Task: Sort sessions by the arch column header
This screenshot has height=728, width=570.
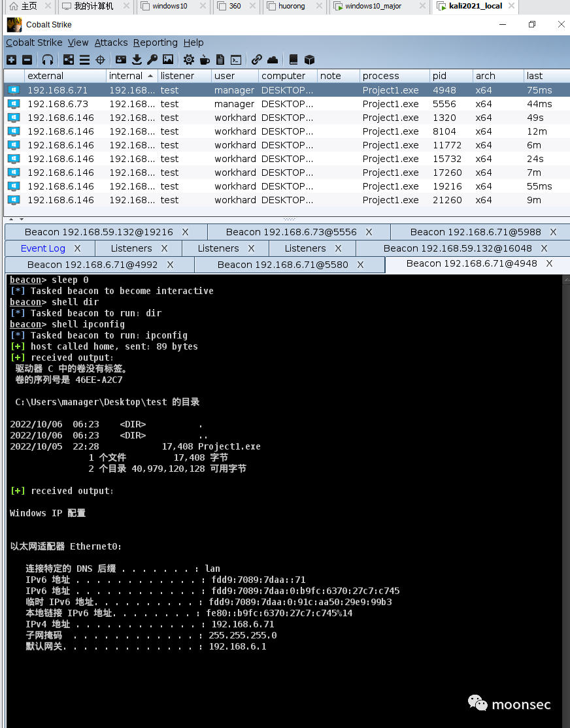Action: pos(497,76)
